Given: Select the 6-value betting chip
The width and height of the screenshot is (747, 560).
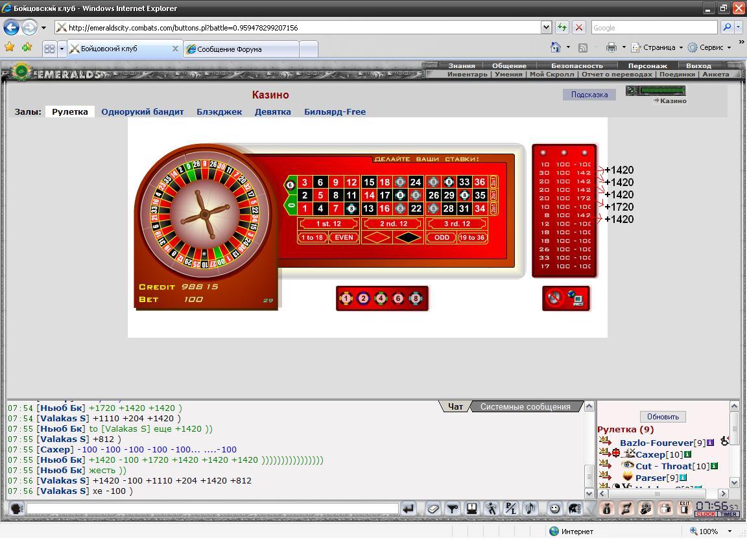Looking at the screenshot, I should tap(398, 299).
